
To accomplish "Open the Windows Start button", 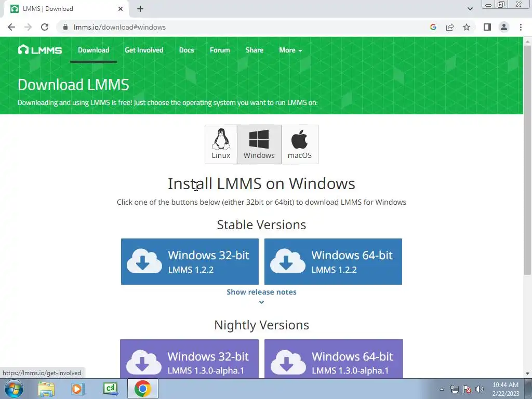I will 14,389.
